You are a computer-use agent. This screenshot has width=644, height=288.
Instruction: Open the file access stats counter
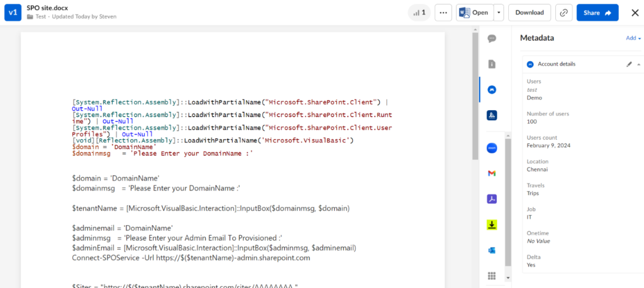[x=419, y=13]
